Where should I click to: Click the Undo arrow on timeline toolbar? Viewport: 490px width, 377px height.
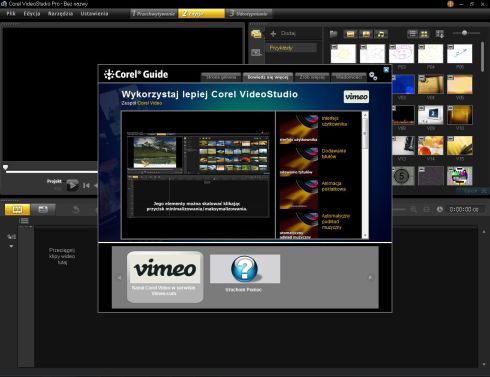pos(76,210)
